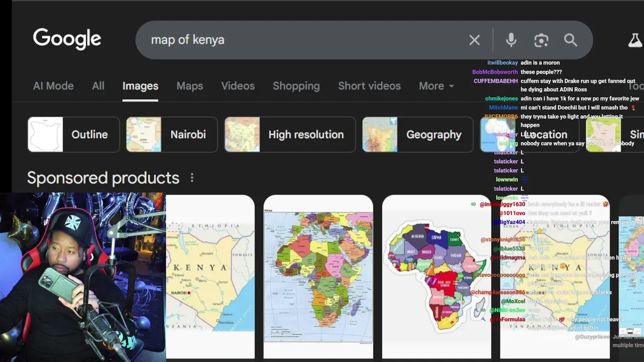Open Sponsored products three-dot options

tap(192, 178)
